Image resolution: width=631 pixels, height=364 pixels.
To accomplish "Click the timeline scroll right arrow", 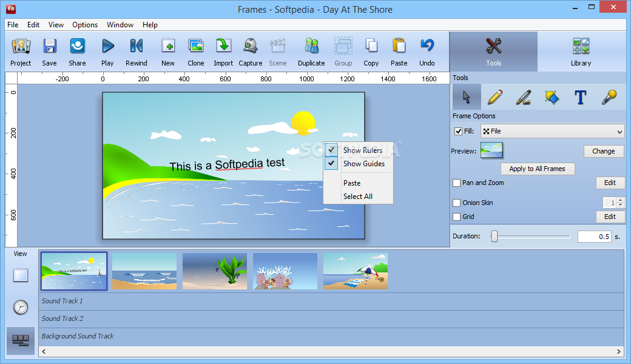I will coord(618,351).
